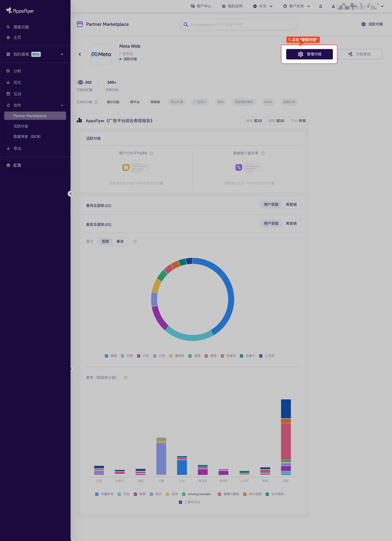The width and height of the screenshot is (392, 541).
Task: Collapse the 协作 sidebar section chevron
Action: (x=62, y=105)
